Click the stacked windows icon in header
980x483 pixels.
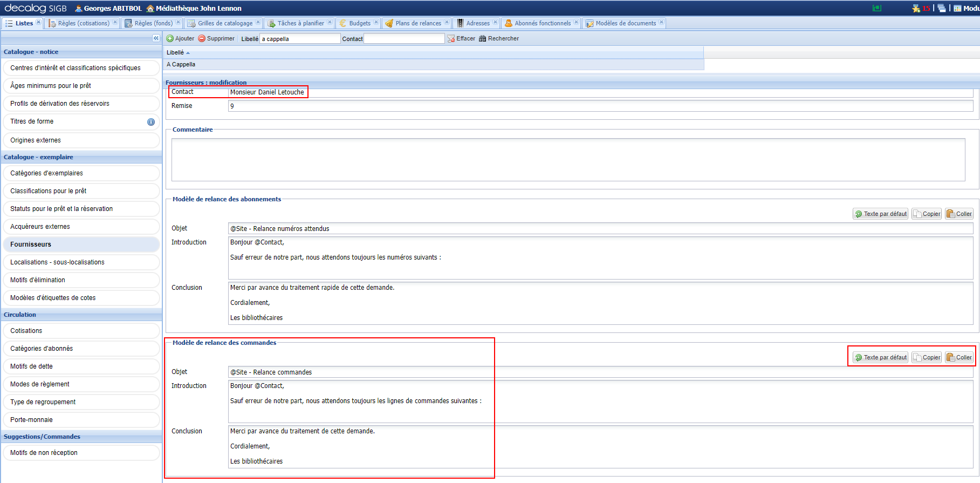(942, 8)
